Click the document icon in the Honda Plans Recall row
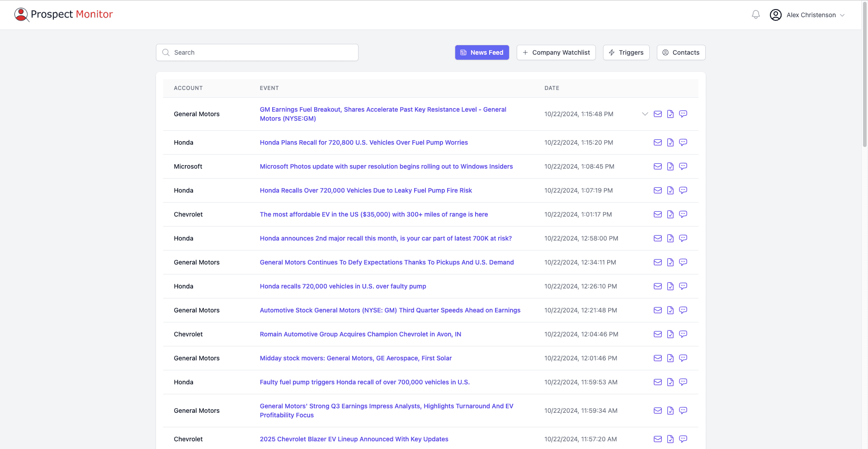 click(x=670, y=142)
